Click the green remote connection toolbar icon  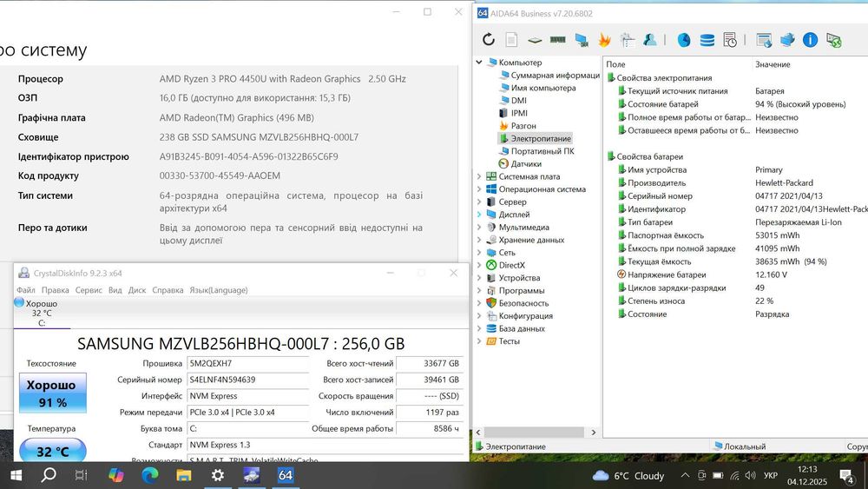(833, 40)
